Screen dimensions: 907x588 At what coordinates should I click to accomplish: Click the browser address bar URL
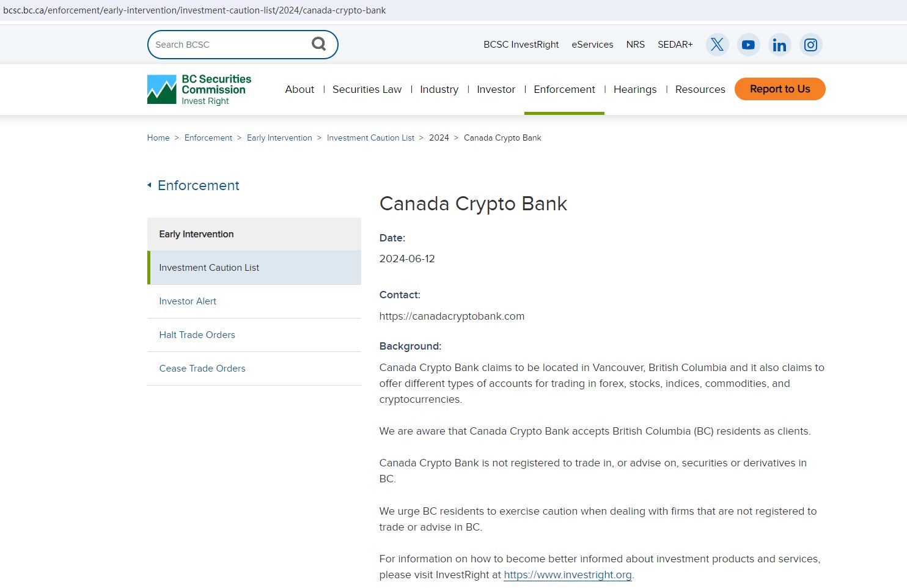click(194, 10)
